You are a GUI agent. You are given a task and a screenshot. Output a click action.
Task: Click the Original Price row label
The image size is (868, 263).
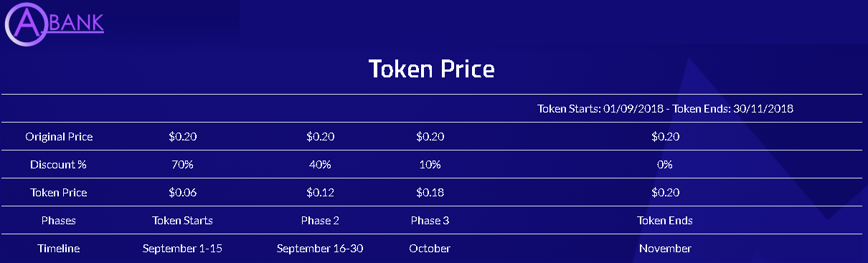pyautogui.click(x=59, y=137)
